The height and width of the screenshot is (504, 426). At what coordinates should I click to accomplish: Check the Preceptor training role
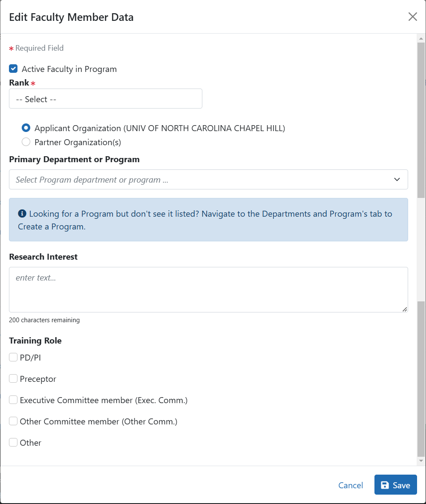click(x=13, y=378)
